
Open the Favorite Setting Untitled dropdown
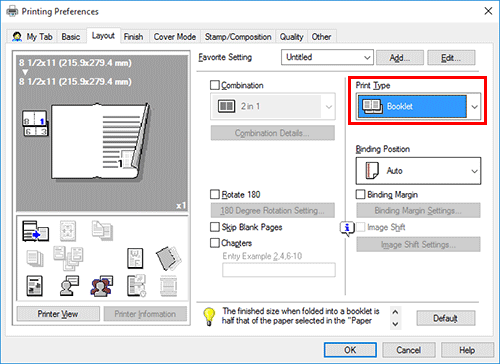[x=327, y=57]
